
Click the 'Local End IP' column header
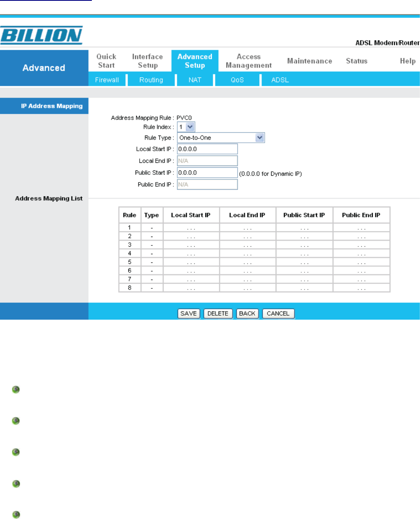[248, 215]
